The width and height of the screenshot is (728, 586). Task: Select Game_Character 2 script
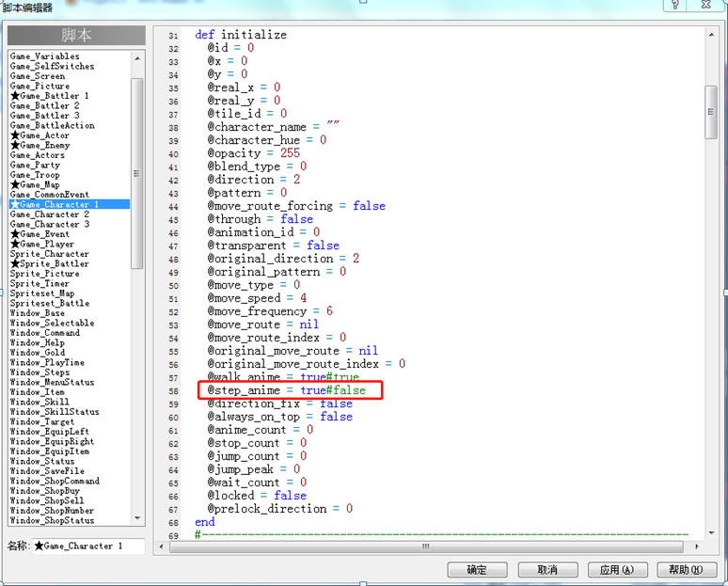click(x=50, y=214)
